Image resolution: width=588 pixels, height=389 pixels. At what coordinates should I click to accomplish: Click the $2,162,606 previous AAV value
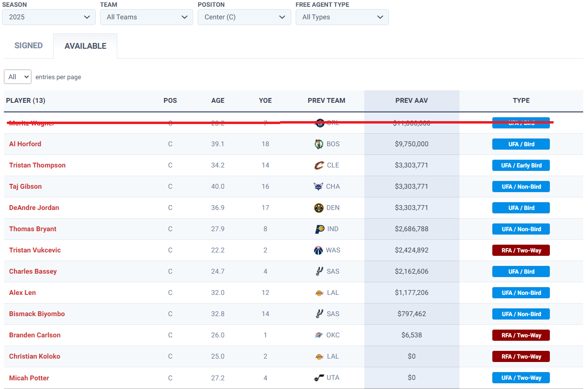click(412, 271)
